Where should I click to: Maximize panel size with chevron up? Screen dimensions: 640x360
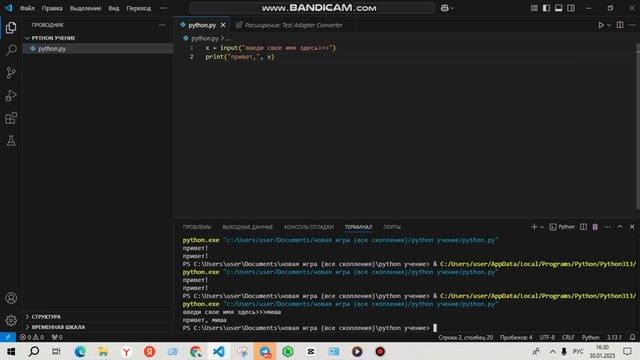click(x=620, y=227)
